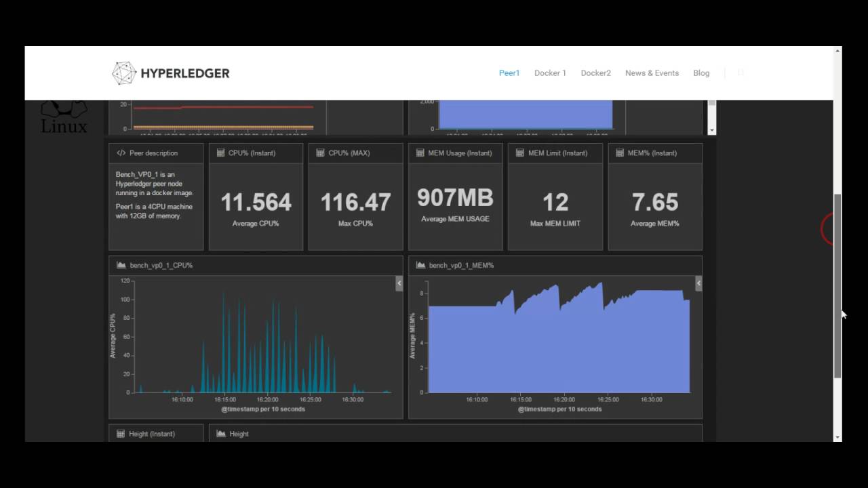Click the MEM% (Instant) panel title

coord(652,153)
